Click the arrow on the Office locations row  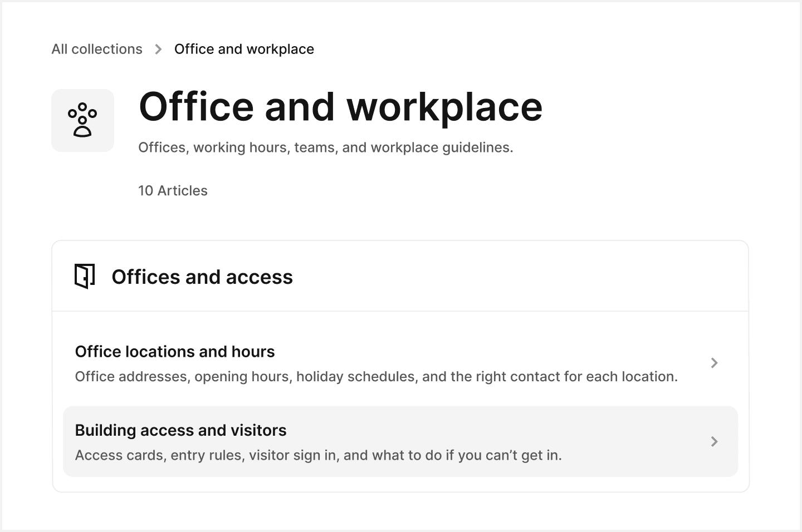point(715,363)
